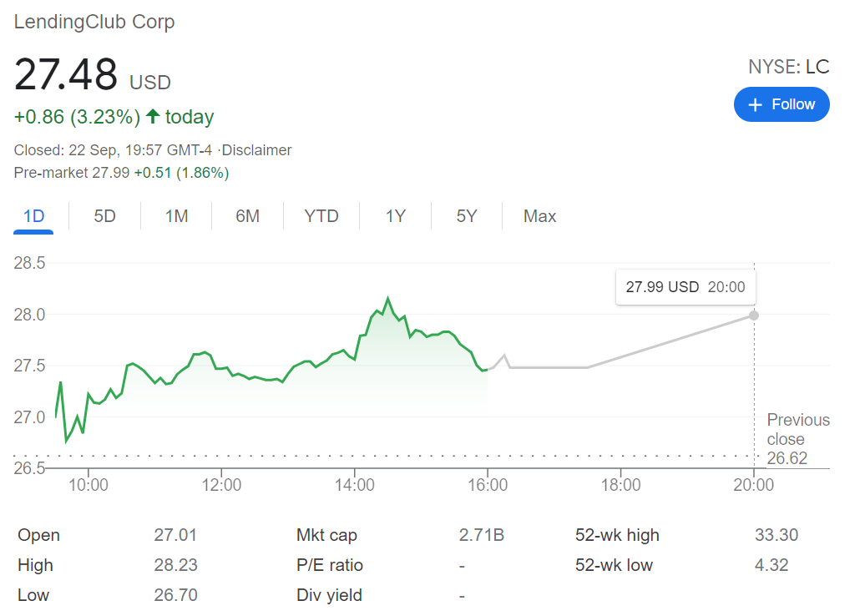Open the 5Y chart tab

466,216
